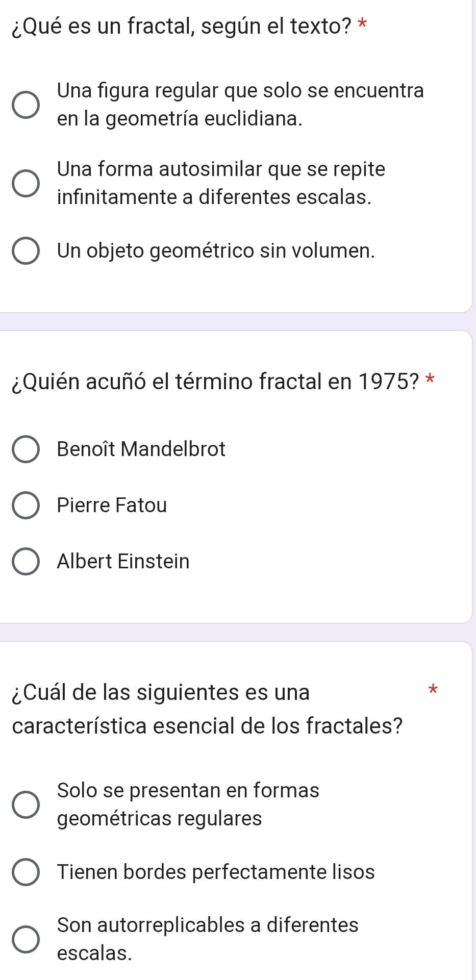Pick Benoît Mandelbrot radio button
This screenshot has width=476, height=980.
point(26,449)
